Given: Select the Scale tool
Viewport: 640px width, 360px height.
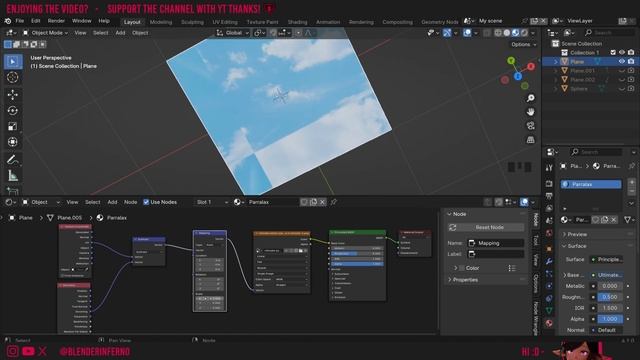Looking at the screenshot, I should pos(13,126).
